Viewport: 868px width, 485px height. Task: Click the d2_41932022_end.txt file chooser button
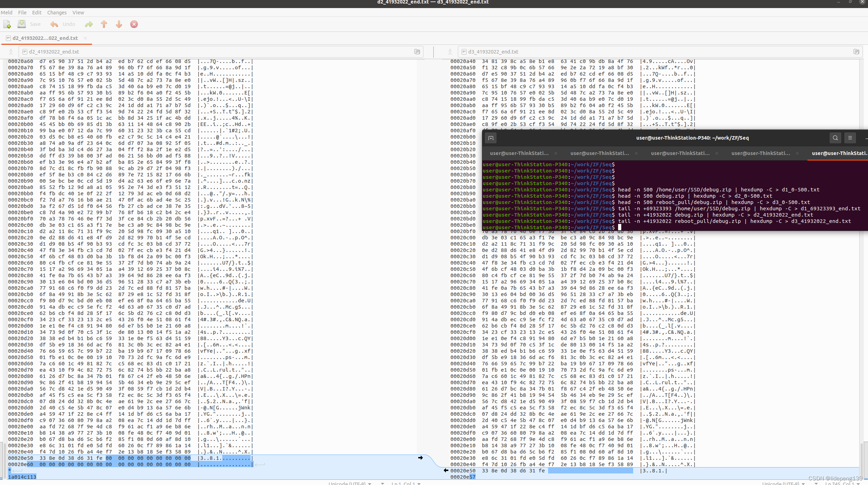pos(54,52)
